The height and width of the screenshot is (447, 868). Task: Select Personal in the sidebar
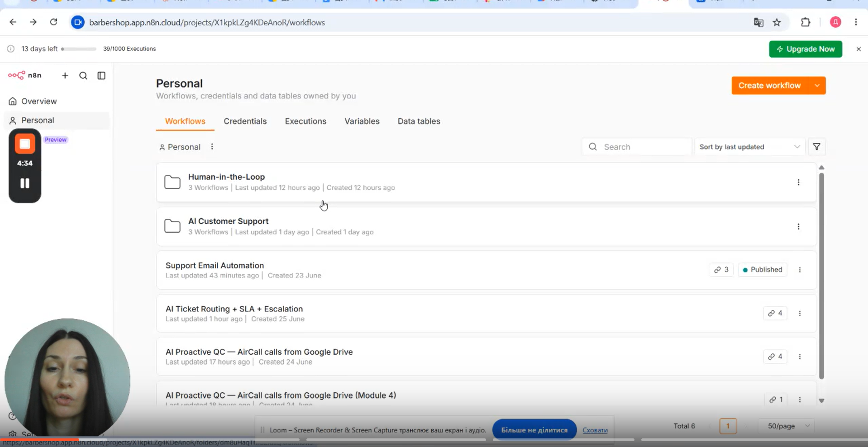(x=57, y=120)
